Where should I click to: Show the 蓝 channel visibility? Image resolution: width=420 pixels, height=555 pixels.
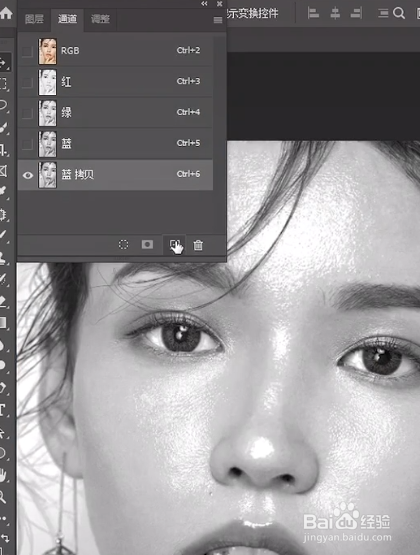click(x=27, y=144)
